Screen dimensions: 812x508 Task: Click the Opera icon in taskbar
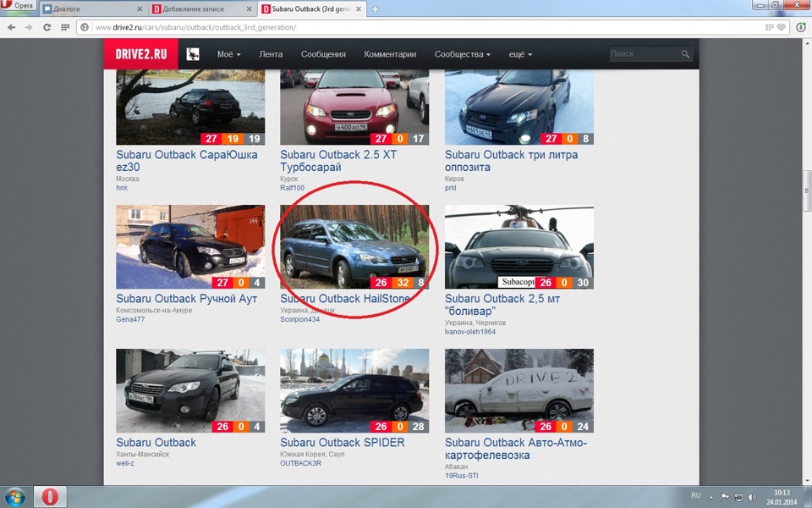(x=50, y=497)
